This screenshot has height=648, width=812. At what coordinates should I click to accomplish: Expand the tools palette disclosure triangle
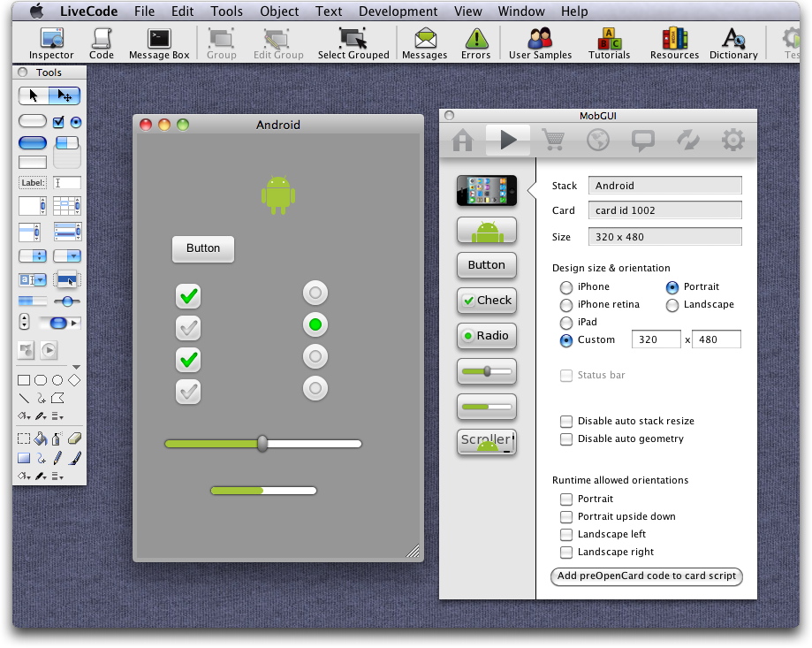coord(76,367)
